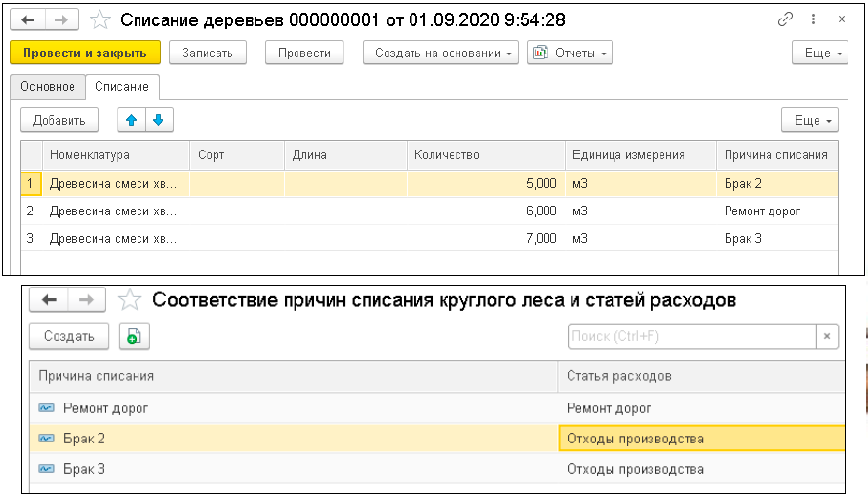Viewport: 868px width, 499px height.
Task: Click into the Поиск (Ctrl+F) search field
Action: coord(690,336)
